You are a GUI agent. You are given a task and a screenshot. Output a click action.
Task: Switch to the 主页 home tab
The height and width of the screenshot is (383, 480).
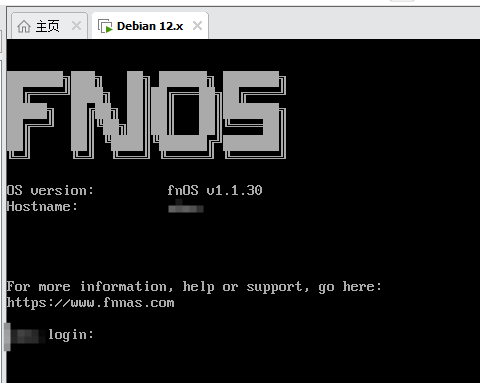(48, 26)
